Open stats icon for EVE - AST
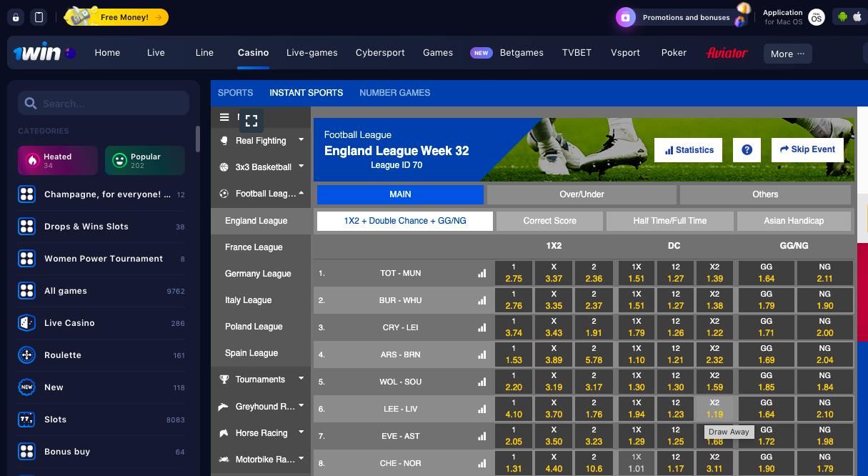The height and width of the screenshot is (476, 868). pyautogui.click(x=482, y=436)
